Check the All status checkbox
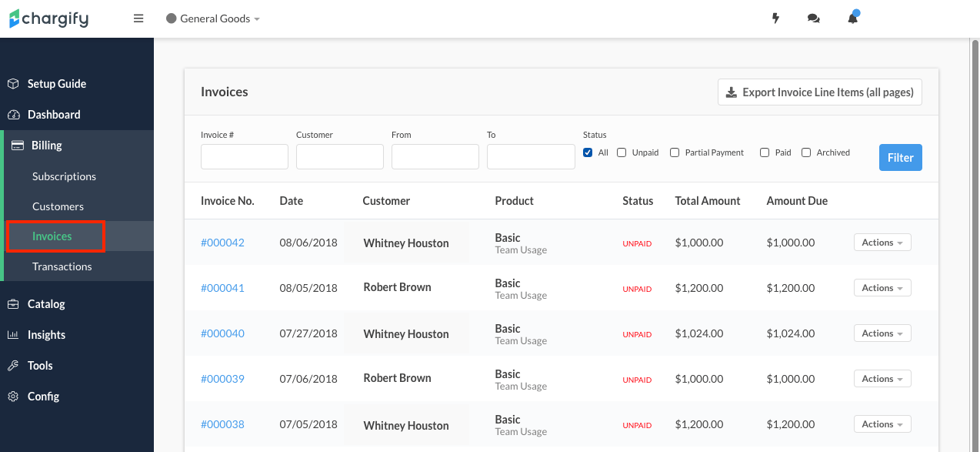980x452 pixels. tap(588, 152)
